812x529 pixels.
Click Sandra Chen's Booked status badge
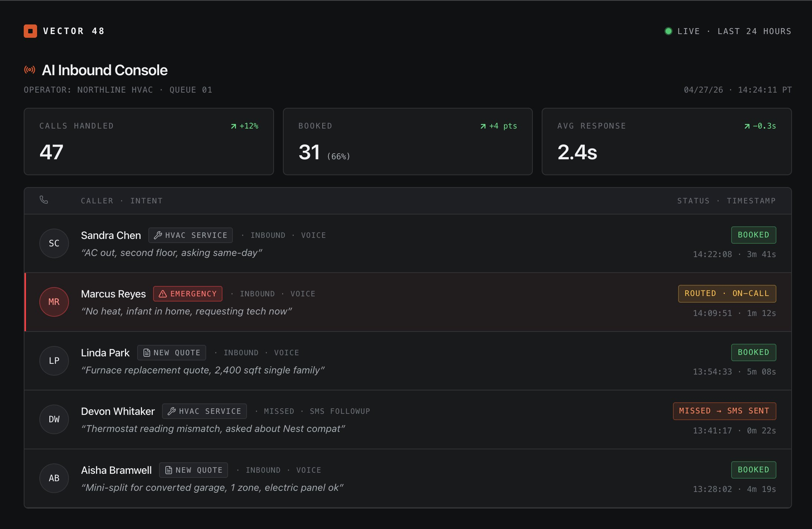pyautogui.click(x=753, y=235)
